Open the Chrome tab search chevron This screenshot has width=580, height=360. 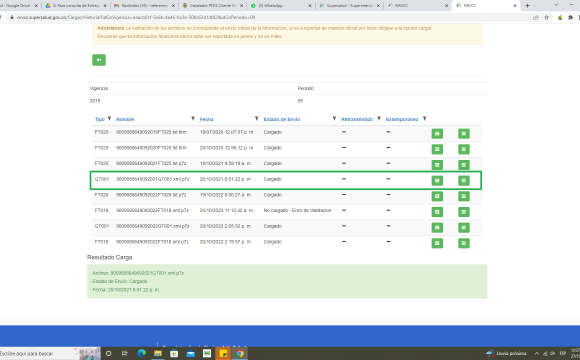tap(556, 5)
